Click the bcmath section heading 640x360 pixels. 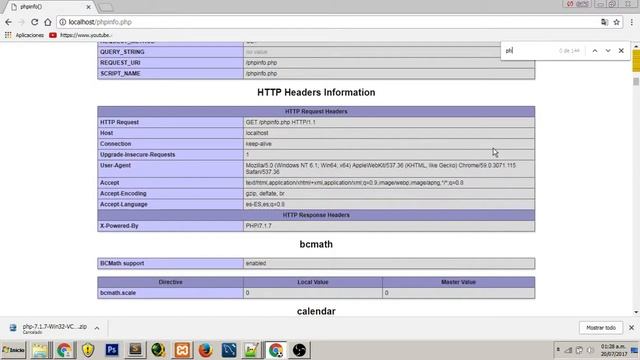pos(316,244)
